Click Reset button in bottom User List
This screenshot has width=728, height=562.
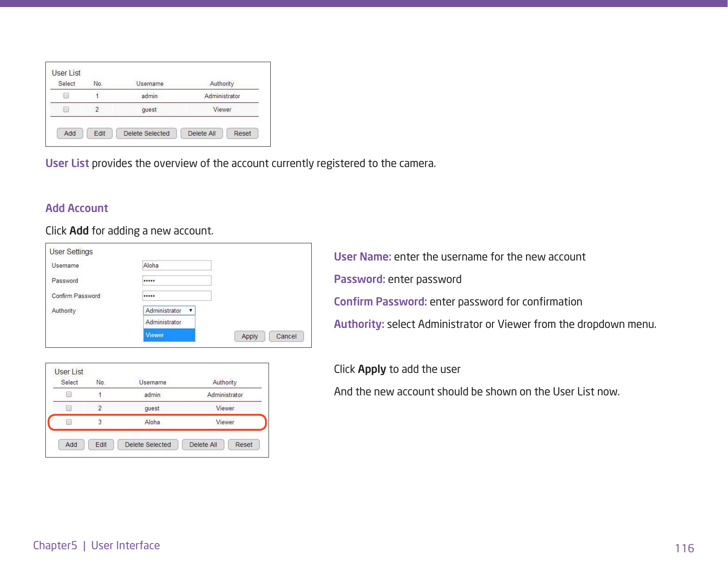[244, 445]
